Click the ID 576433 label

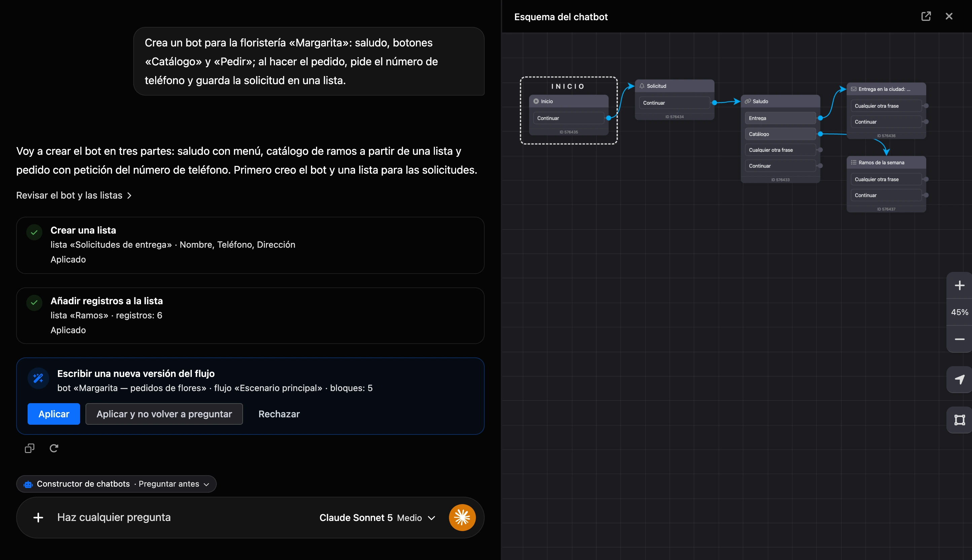(x=780, y=180)
